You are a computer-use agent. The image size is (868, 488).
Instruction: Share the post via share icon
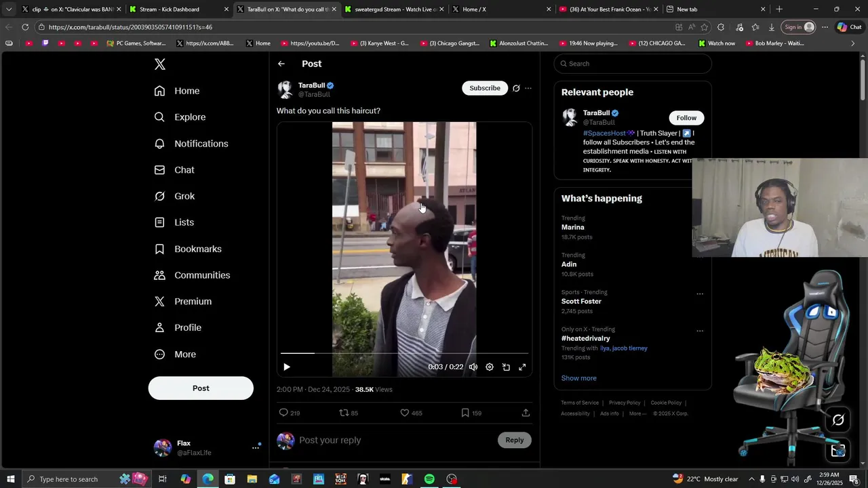(x=526, y=413)
